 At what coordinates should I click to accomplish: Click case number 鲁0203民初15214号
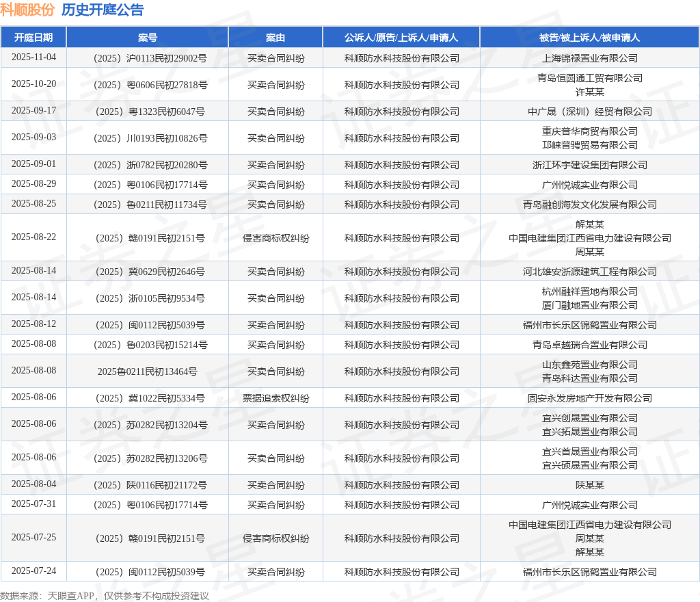point(150,345)
